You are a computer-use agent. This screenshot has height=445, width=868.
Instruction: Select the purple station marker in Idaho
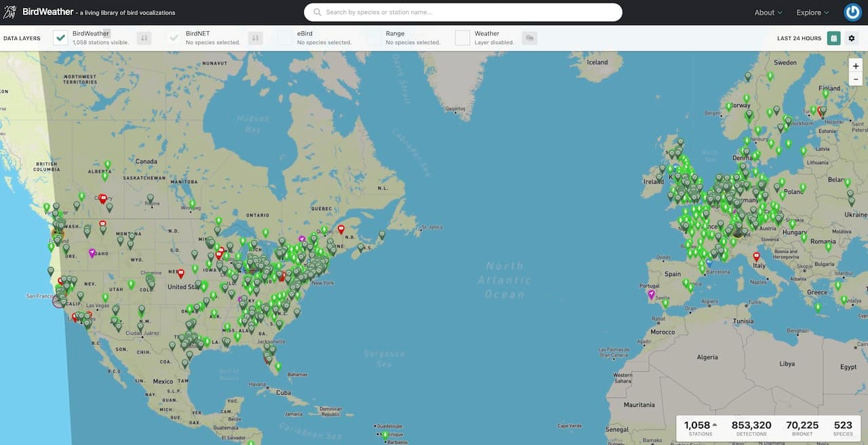click(x=92, y=253)
